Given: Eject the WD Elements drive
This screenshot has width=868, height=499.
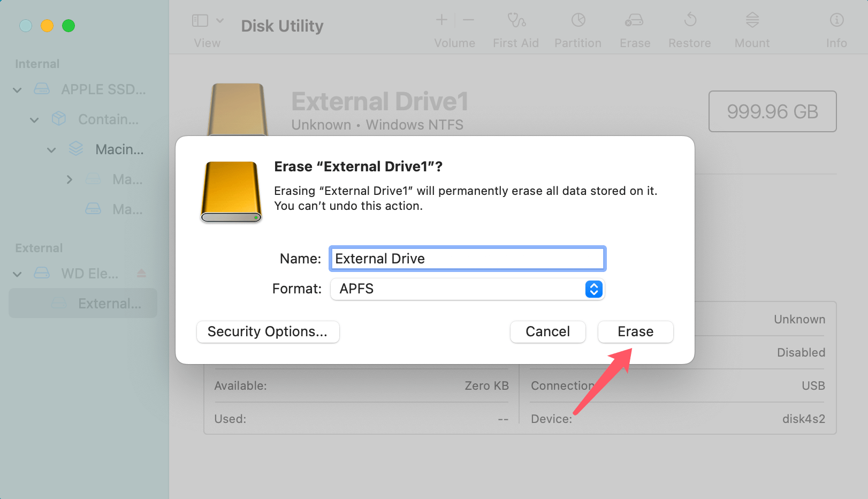Looking at the screenshot, I should pos(141,273).
